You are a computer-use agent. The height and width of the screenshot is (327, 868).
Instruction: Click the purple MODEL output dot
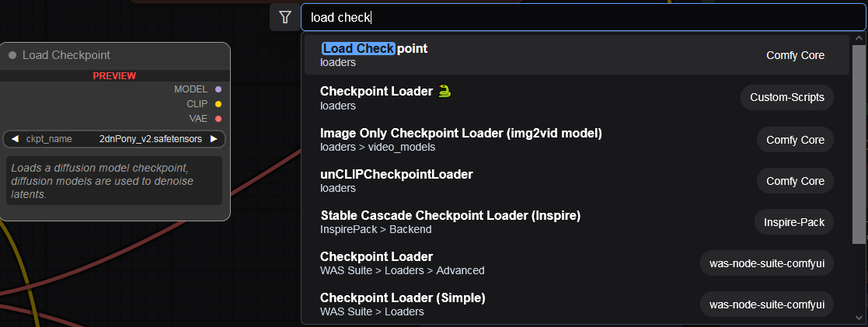218,89
